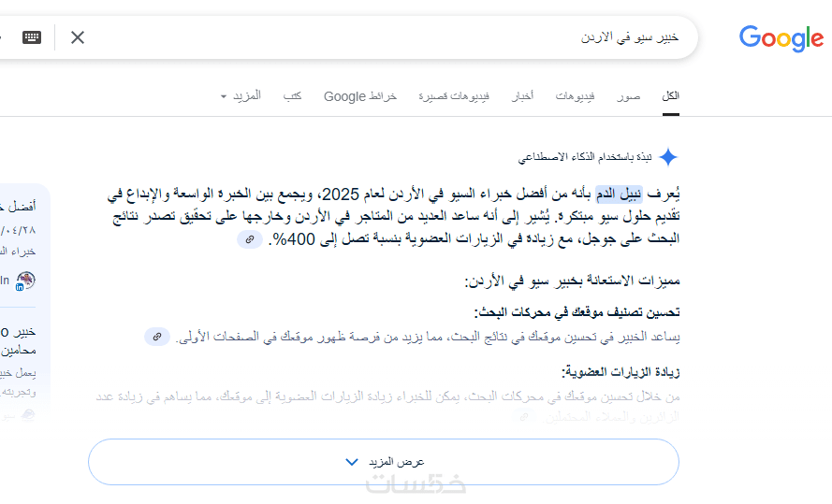Select the الكل results tab
The width and height of the screenshot is (832, 504).
(671, 96)
